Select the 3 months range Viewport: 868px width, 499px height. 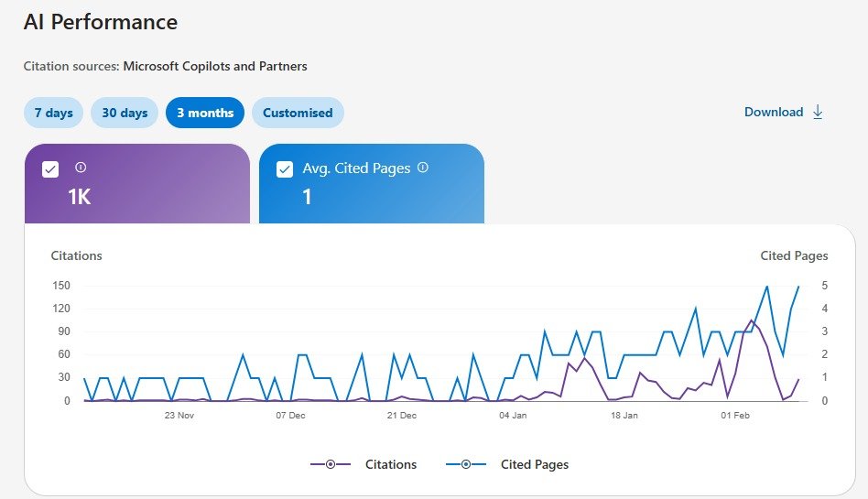205,113
